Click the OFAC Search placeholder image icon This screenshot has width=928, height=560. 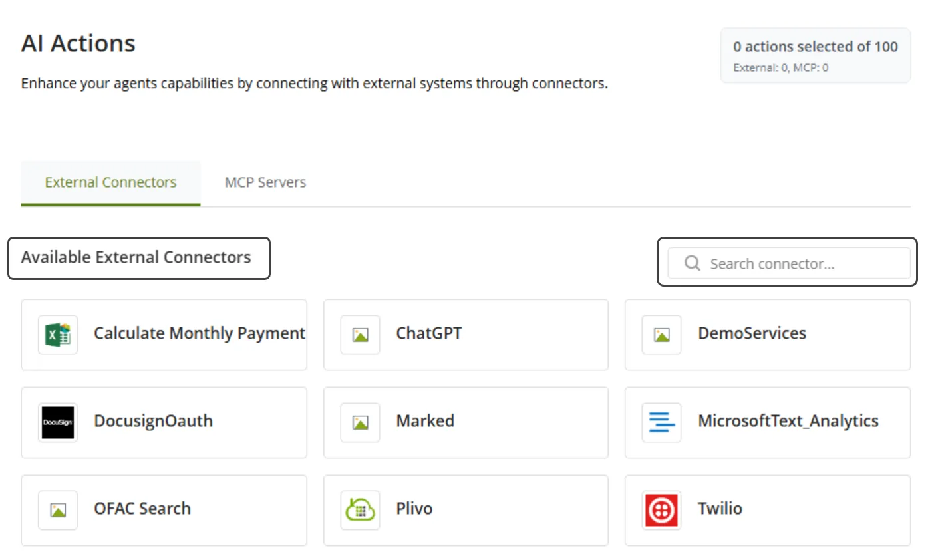click(x=58, y=510)
